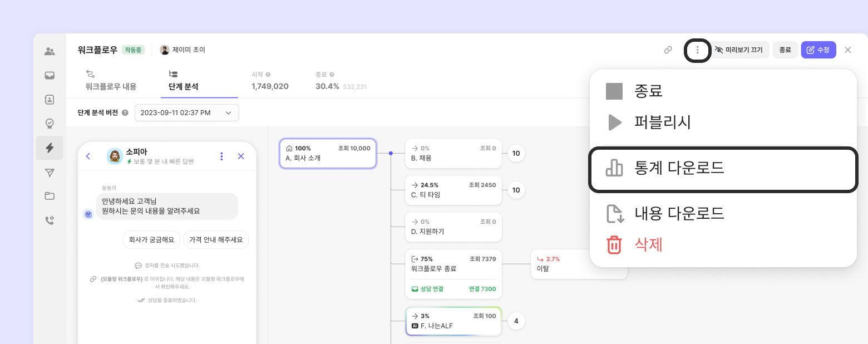Viewport: 868px width, 344px height.
Task: Turn off preview with 미리보기 끄기
Action: pos(739,50)
